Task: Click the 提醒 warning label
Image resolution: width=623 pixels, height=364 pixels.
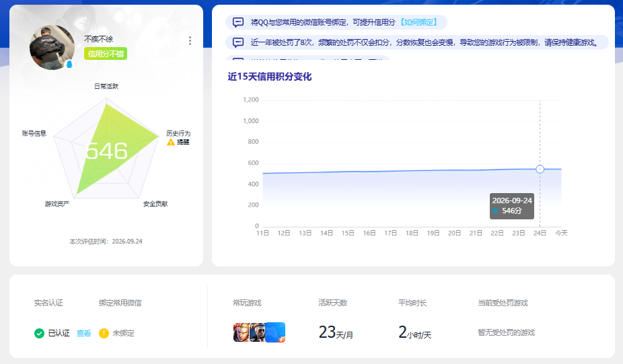Action: 183,142
